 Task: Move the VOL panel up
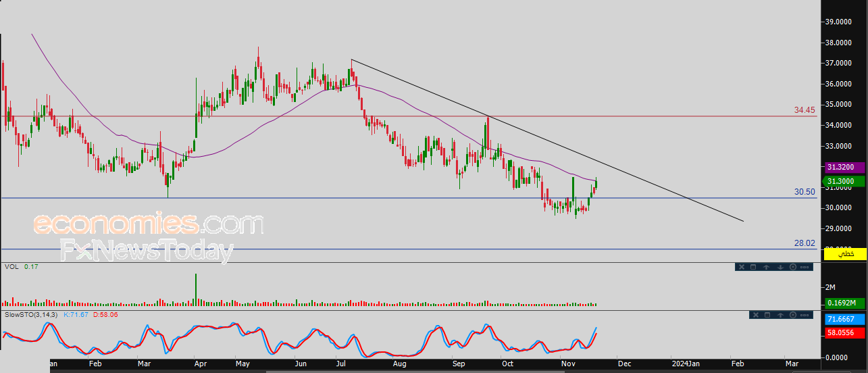point(766,267)
